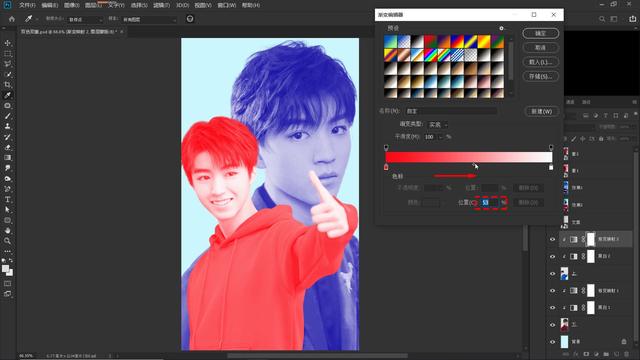The image size is (640, 360).
Task: Select the Horizontal Type tool
Action: [7, 199]
